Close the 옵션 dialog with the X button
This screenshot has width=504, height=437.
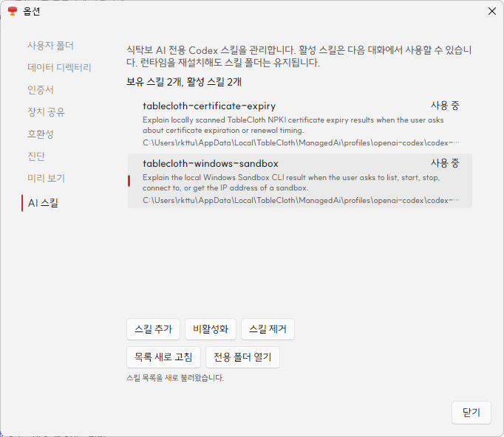coord(491,11)
